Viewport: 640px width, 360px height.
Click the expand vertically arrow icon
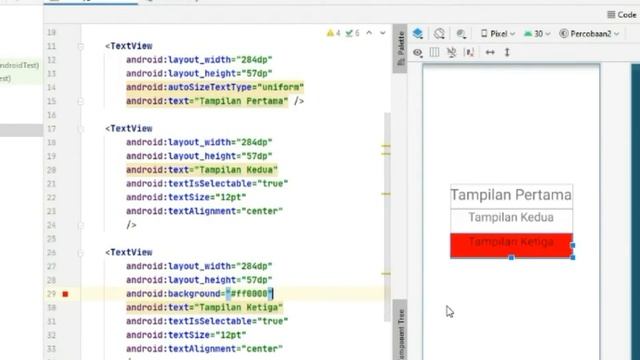click(x=507, y=52)
